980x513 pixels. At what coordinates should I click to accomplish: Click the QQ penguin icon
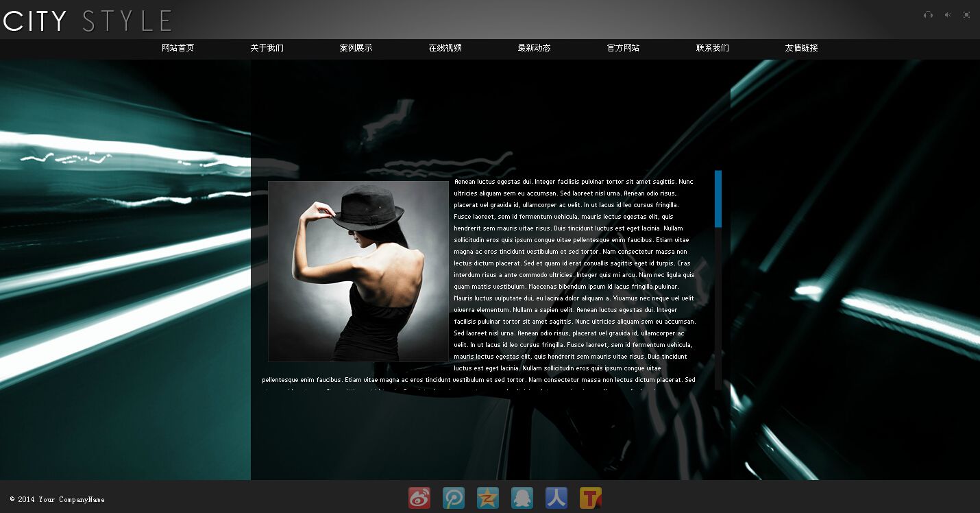522,498
